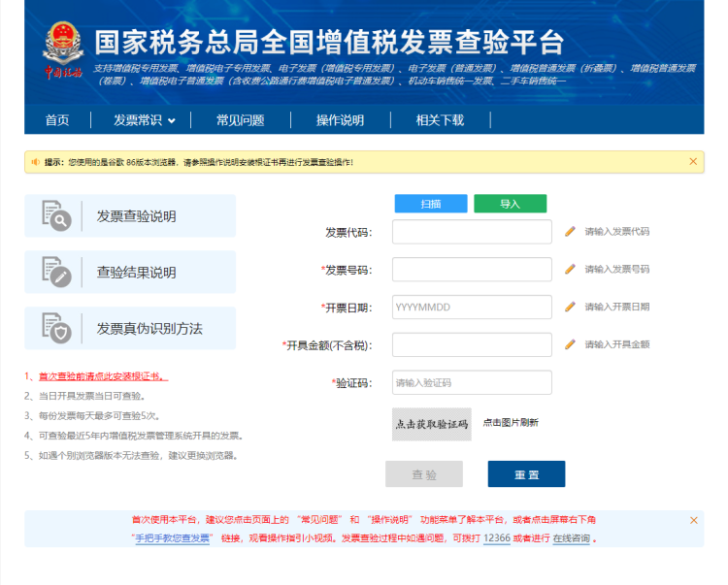Go to 常见问题 in navigation bar
Screen dimensions: 728x585
(240, 120)
